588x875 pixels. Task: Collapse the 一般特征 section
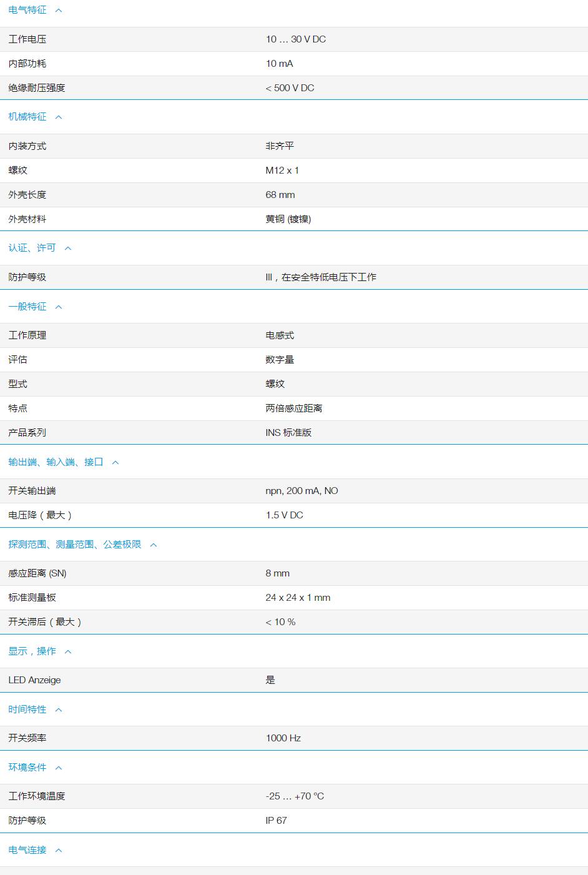(58, 307)
